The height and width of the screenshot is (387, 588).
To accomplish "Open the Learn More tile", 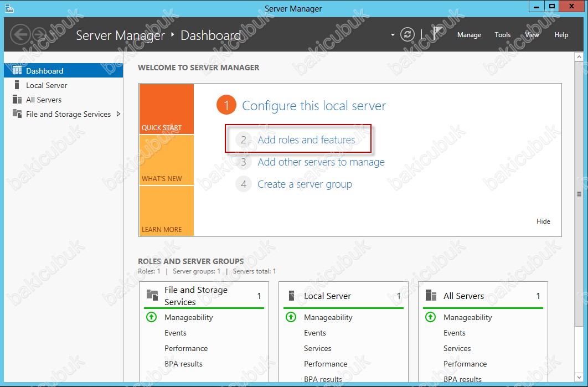I will pos(167,211).
